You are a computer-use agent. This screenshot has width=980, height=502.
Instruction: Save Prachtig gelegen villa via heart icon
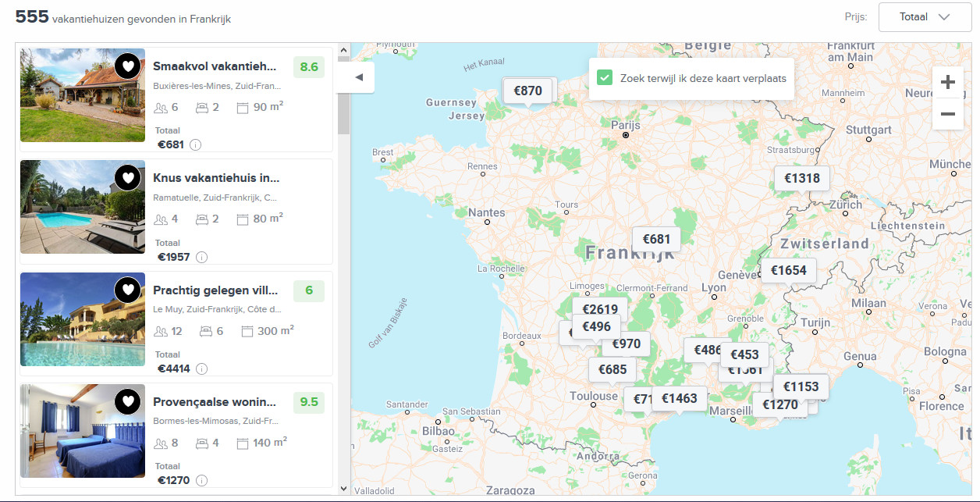128,290
